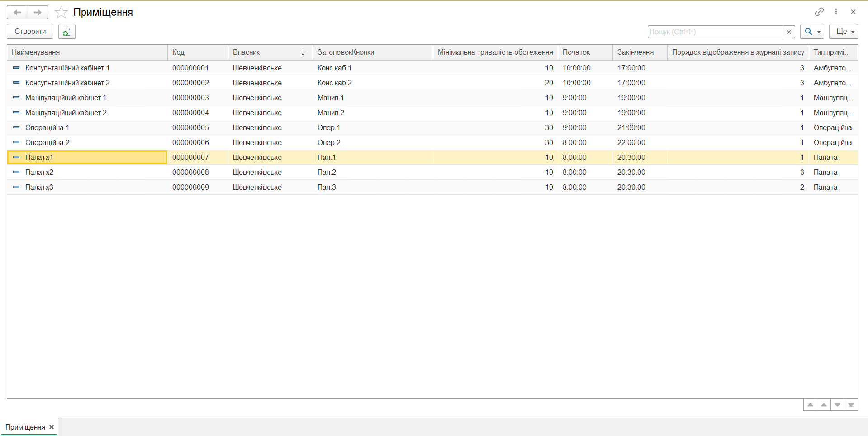
Task: Jump to the last list record
Action: point(851,405)
